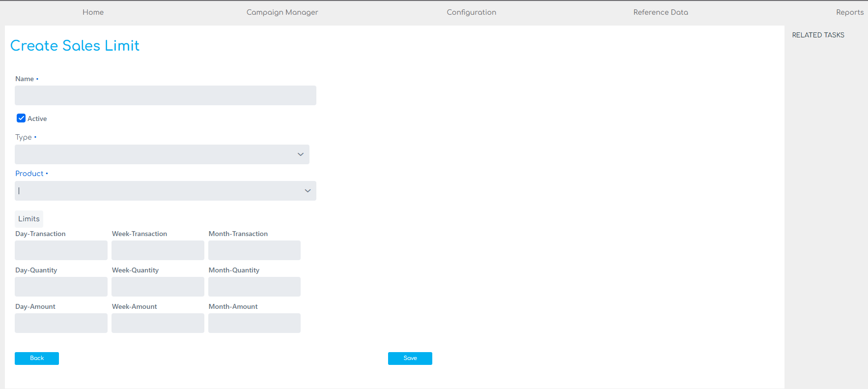Open the Reports menu
The width and height of the screenshot is (868, 389).
(x=849, y=12)
